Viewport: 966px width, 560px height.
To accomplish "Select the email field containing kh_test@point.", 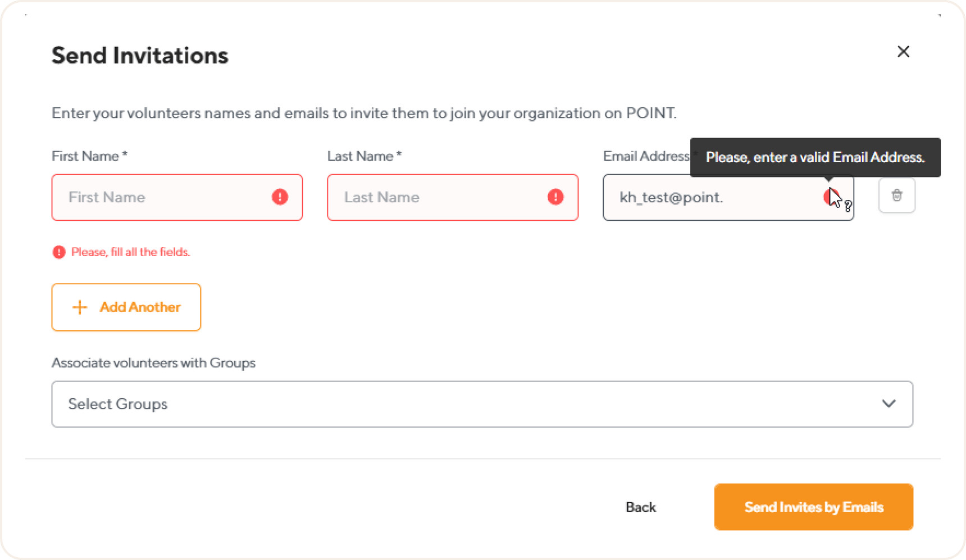I will click(702, 197).
